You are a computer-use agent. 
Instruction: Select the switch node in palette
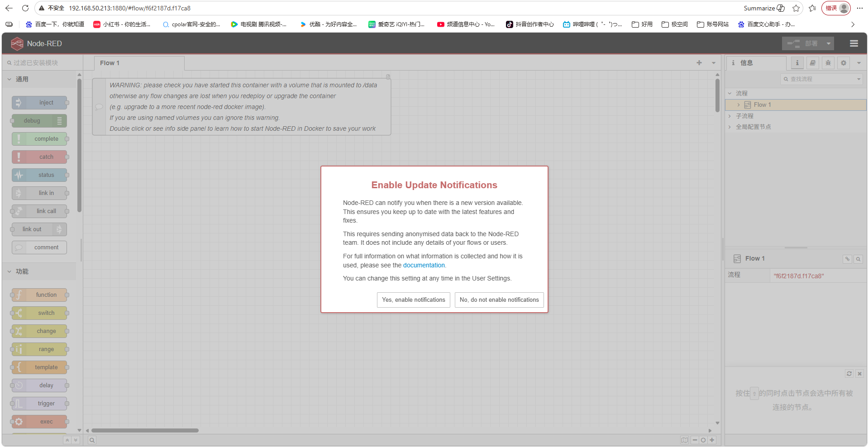(x=39, y=313)
